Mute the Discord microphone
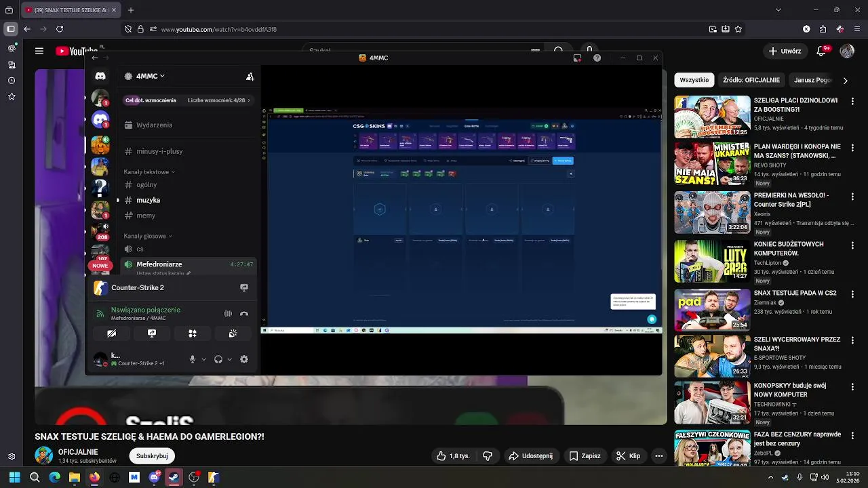 (193, 359)
